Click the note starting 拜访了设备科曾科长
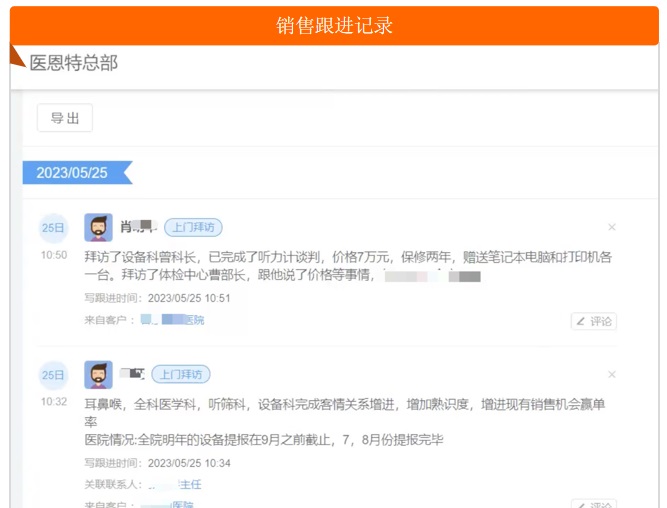Screen dimensions: 667x508 348,266
